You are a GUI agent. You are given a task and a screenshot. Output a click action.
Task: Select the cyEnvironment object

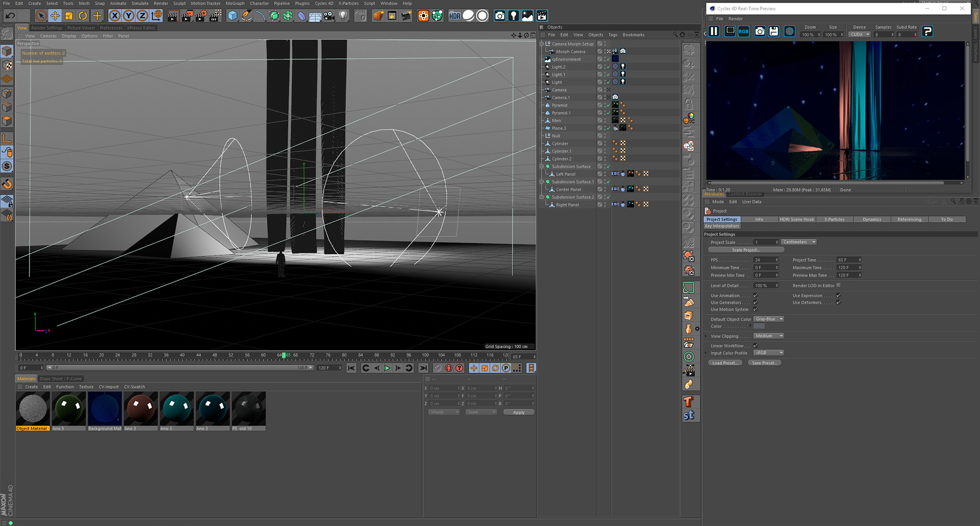point(566,59)
